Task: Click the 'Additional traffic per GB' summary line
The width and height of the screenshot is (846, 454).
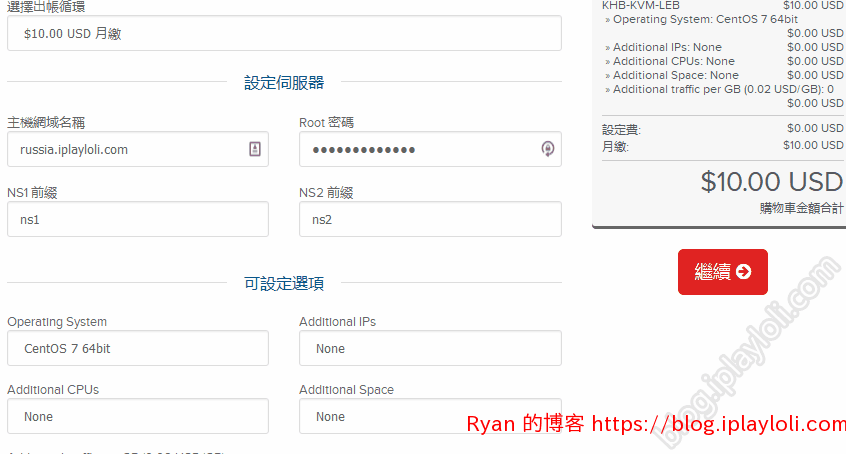Action: pyautogui.click(x=720, y=90)
